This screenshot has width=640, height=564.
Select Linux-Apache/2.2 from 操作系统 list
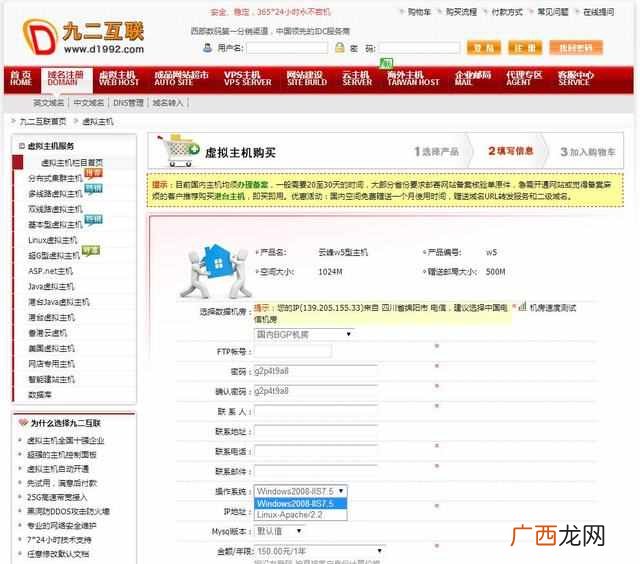301,515
